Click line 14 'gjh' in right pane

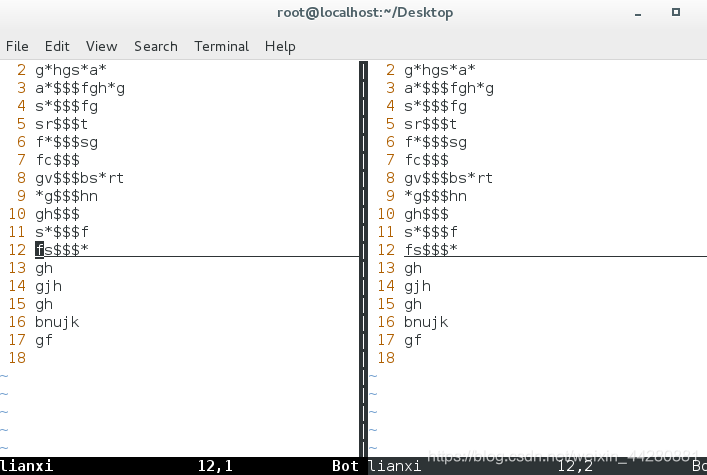tap(417, 286)
